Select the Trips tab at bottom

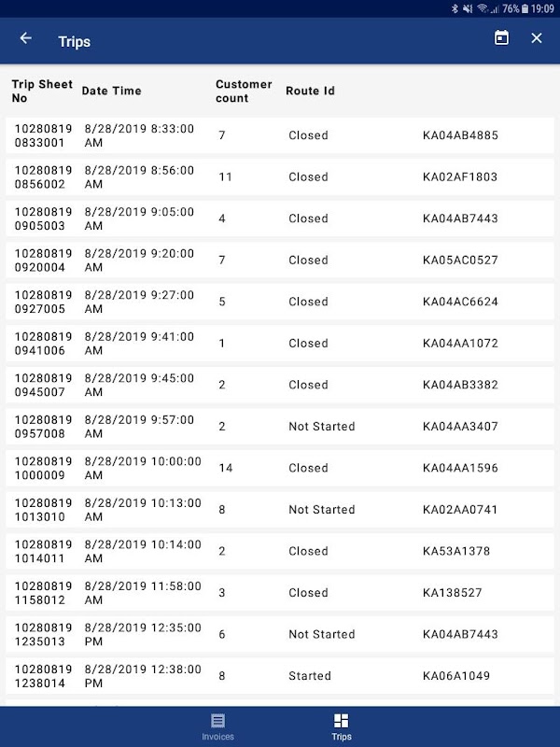click(x=342, y=727)
